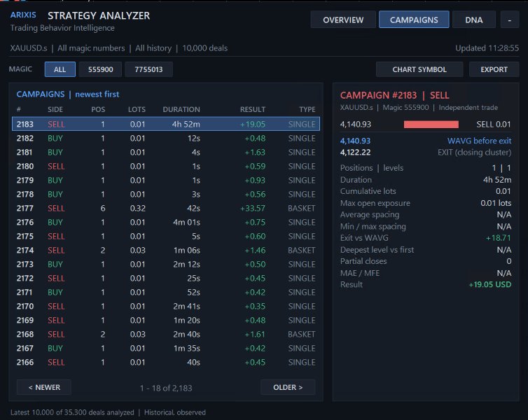Select campaign row 2170
The image size is (528, 420).
point(166,307)
